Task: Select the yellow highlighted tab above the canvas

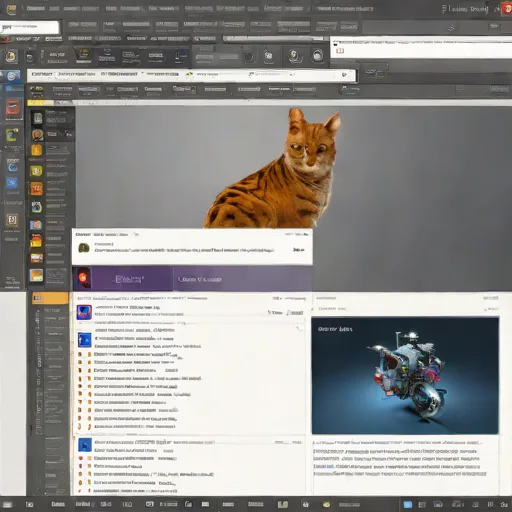Action: click(40, 103)
